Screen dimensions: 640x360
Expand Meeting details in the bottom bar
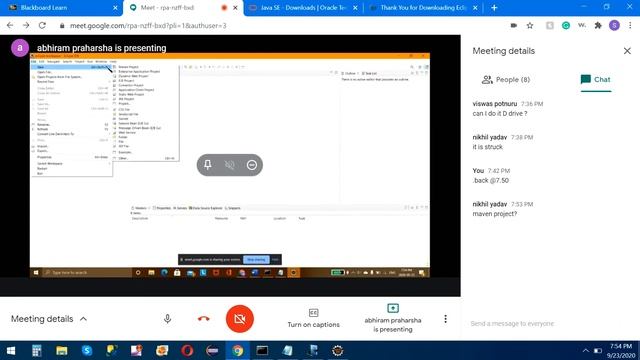49,319
